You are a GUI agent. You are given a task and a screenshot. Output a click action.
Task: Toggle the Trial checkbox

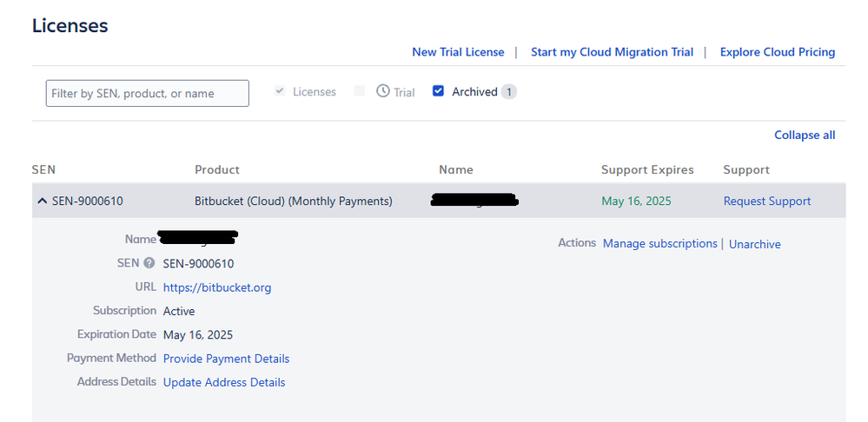coord(359,91)
